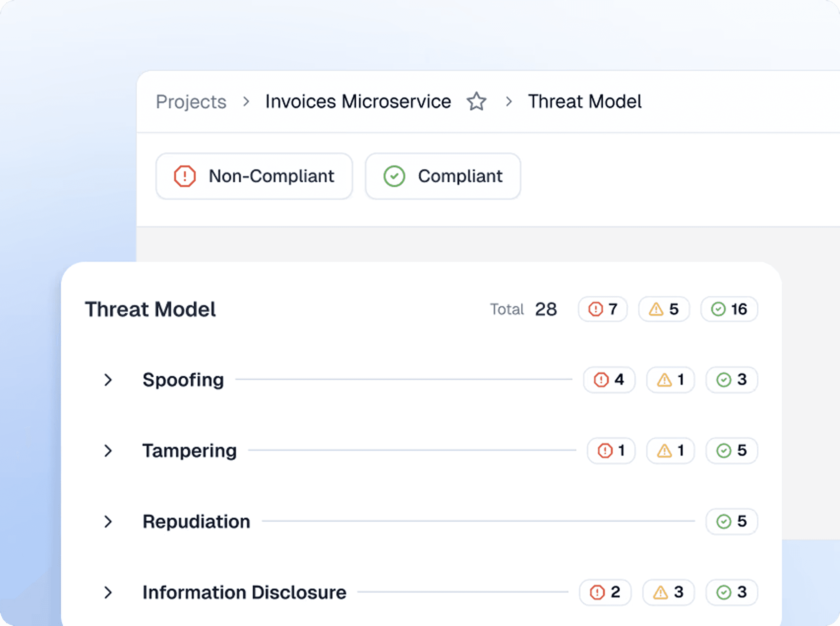Expand the Information Disclosure chevron
This screenshot has height=626, width=840.
(x=108, y=592)
